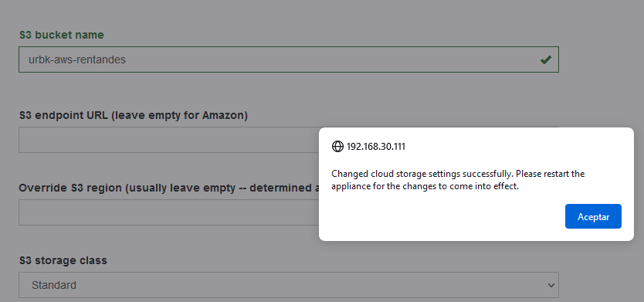Open the S3 storage class dropdown
This screenshot has width=644, height=302.
point(288,285)
